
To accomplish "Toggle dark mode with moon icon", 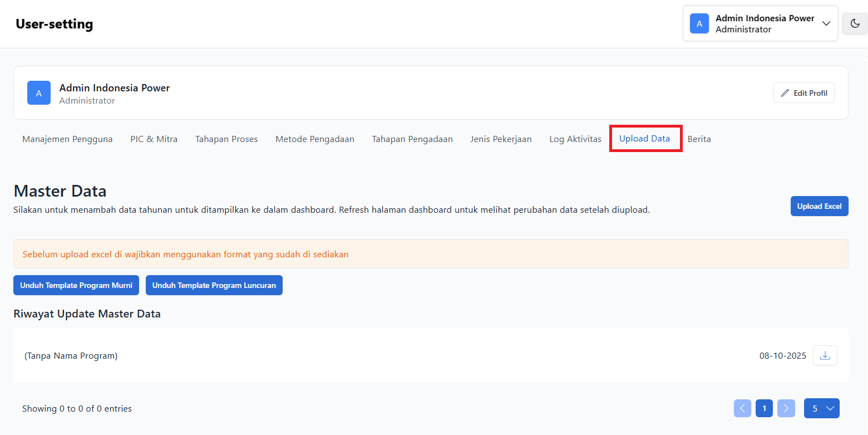I will (x=855, y=23).
